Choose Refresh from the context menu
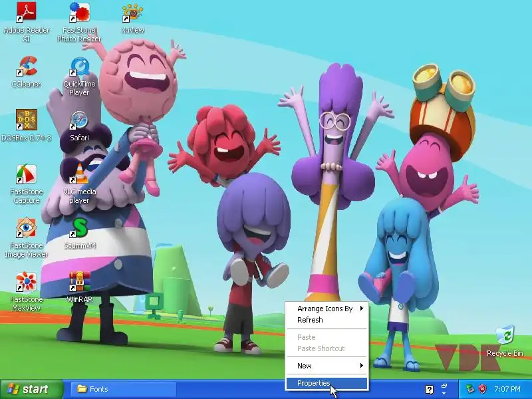This screenshot has height=399, width=532. pyautogui.click(x=327, y=320)
